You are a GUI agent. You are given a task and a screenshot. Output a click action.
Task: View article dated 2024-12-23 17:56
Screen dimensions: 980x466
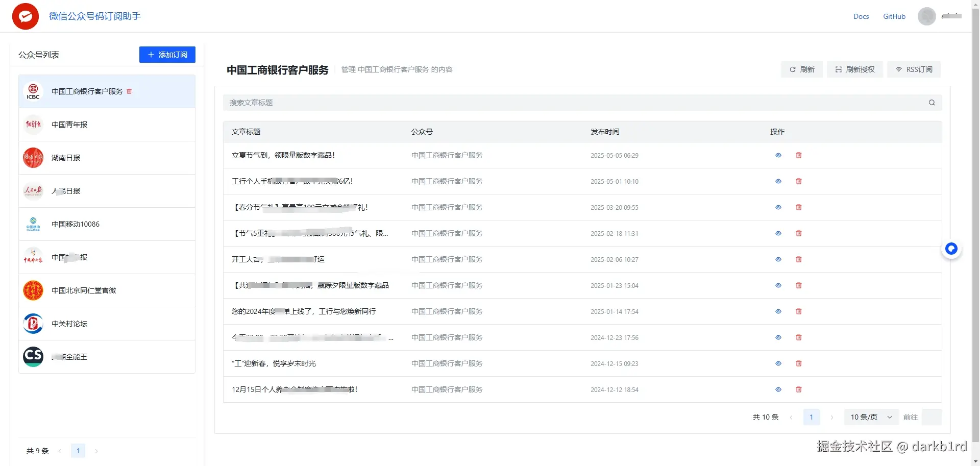[x=778, y=337]
